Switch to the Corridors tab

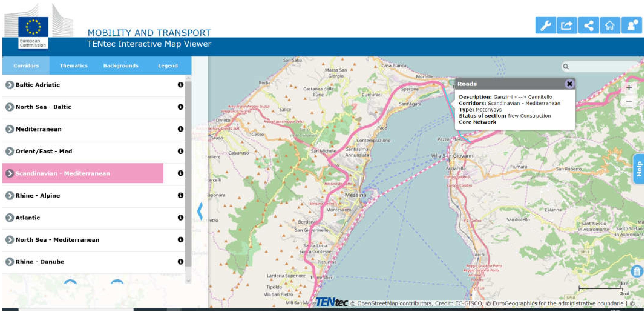[26, 66]
